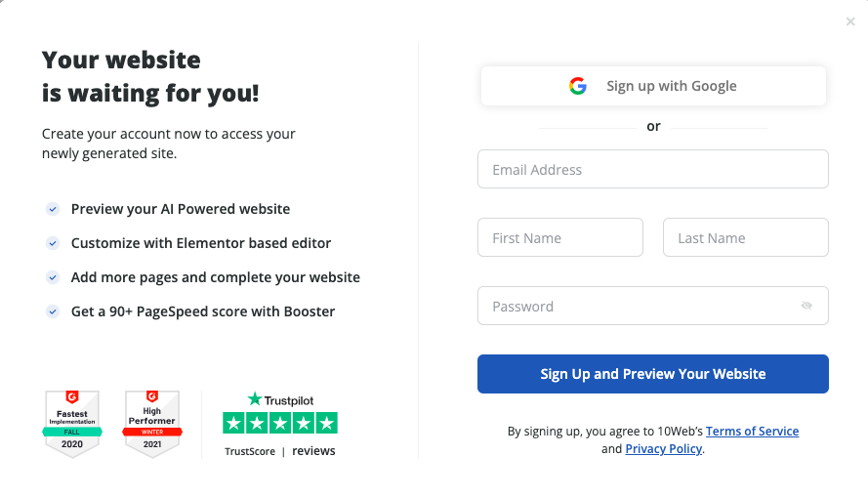
Task: Click the TrustScore reviews text
Action: click(x=280, y=451)
